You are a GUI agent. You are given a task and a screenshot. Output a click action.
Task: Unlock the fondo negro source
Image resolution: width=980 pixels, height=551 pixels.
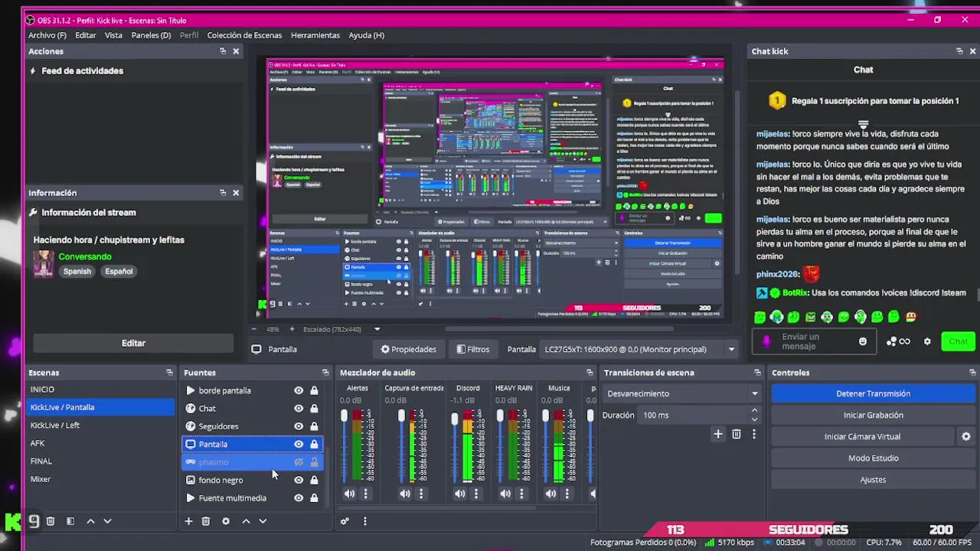click(314, 480)
